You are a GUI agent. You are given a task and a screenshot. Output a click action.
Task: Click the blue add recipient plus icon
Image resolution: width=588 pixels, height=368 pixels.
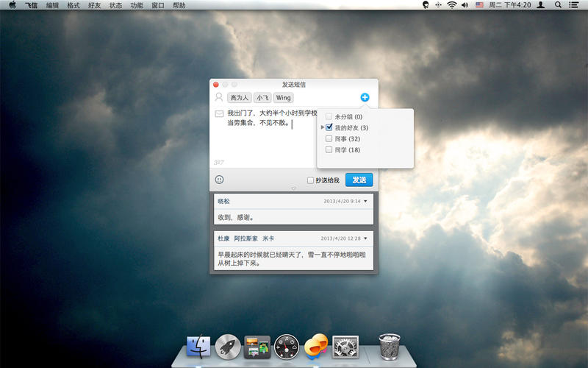click(365, 97)
